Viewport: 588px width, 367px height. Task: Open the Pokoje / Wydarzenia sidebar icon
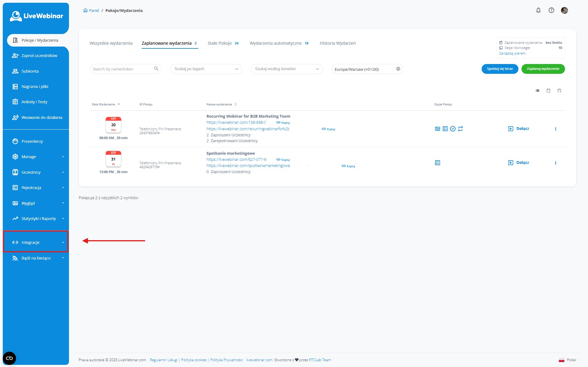click(x=16, y=40)
